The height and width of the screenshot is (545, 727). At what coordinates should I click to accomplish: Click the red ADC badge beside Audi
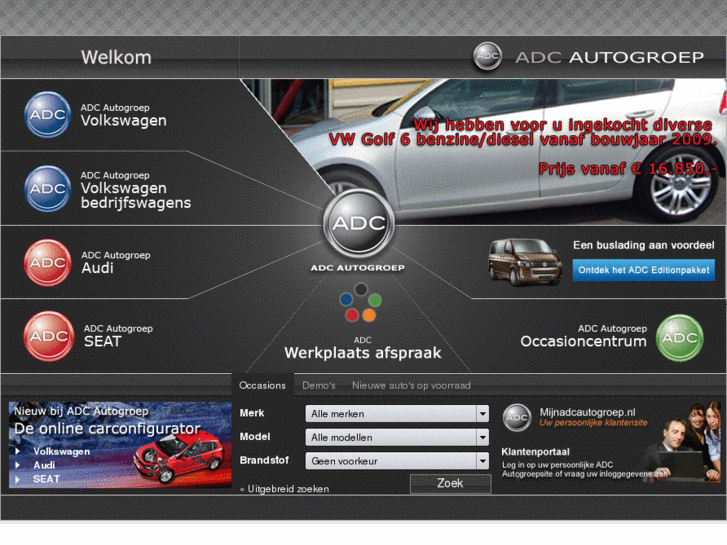tap(48, 263)
